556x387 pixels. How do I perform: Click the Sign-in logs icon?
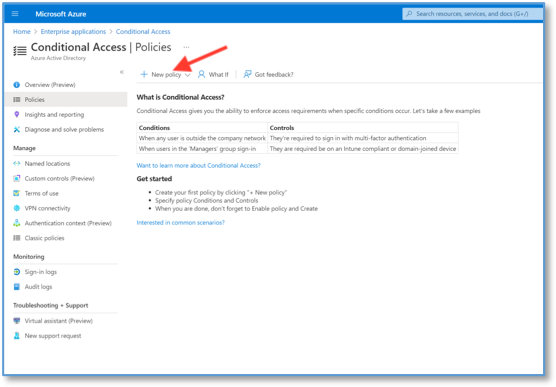click(x=16, y=272)
